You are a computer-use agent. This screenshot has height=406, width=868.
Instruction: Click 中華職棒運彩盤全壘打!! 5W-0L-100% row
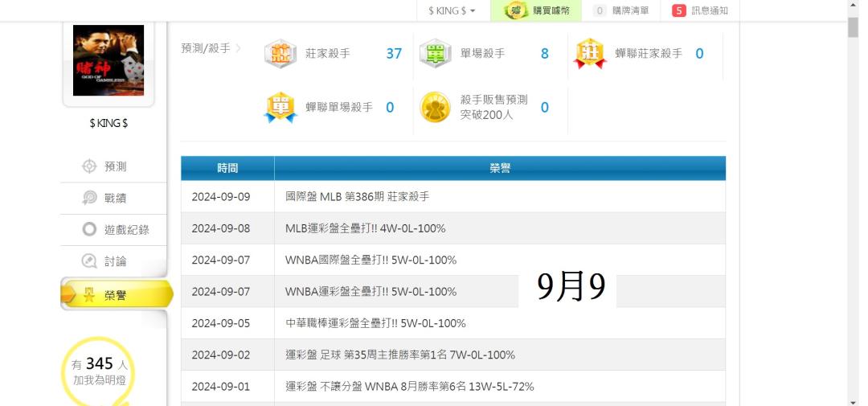(x=453, y=323)
